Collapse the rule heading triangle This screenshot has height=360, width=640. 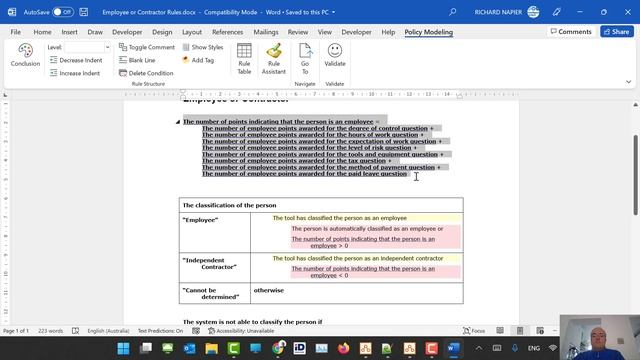178,122
